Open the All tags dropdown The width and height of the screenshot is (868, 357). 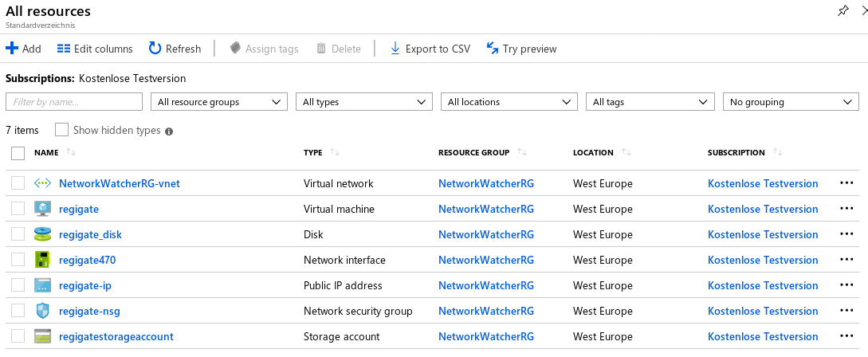[x=650, y=102]
